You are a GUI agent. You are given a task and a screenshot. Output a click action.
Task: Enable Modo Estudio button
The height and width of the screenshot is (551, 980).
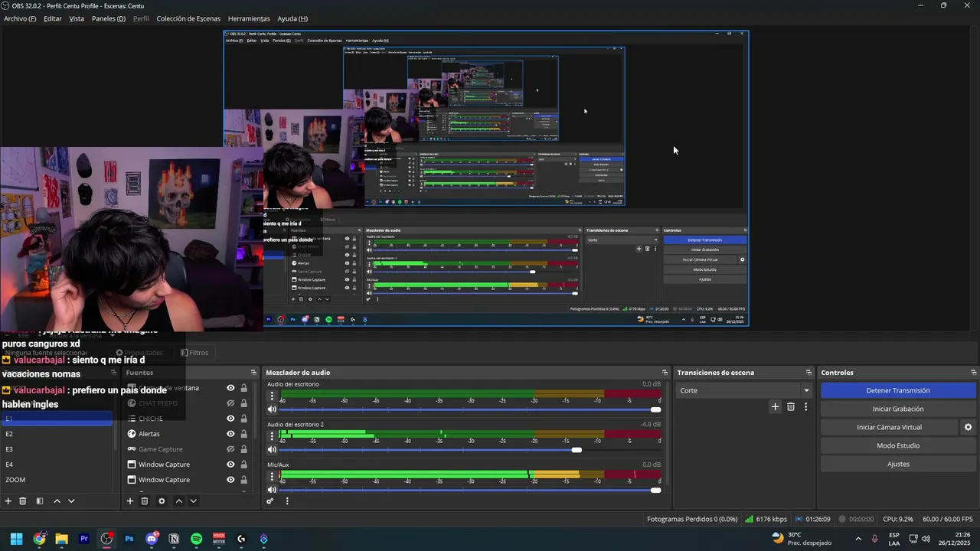pyautogui.click(x=898, y=445)
